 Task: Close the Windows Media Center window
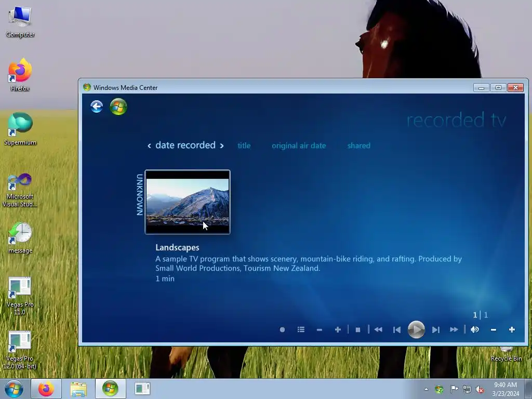515,87
